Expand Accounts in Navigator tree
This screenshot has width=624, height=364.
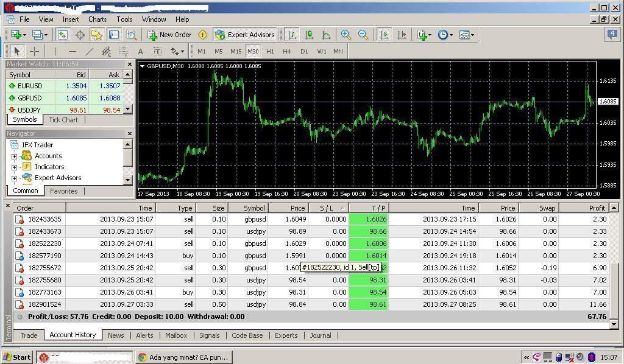click(x=15, y=156)
